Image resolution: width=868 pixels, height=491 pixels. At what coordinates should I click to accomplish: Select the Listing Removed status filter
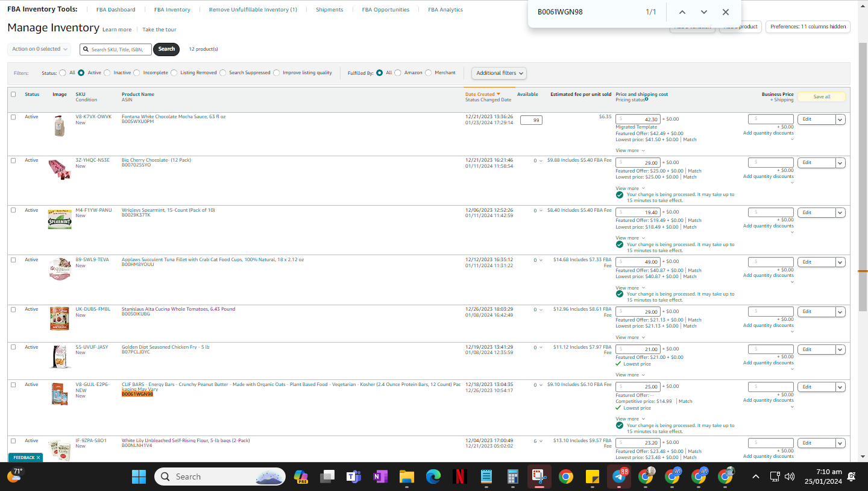174,73
